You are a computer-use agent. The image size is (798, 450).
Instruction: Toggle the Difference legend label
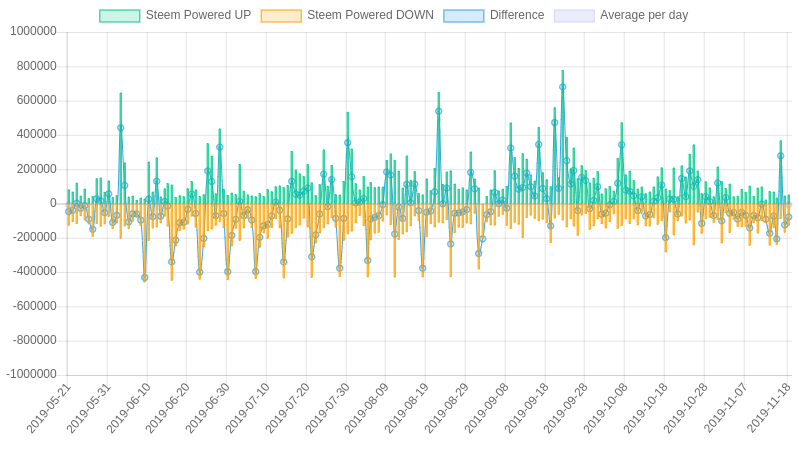pyautogui.click(x=517, y=15)
